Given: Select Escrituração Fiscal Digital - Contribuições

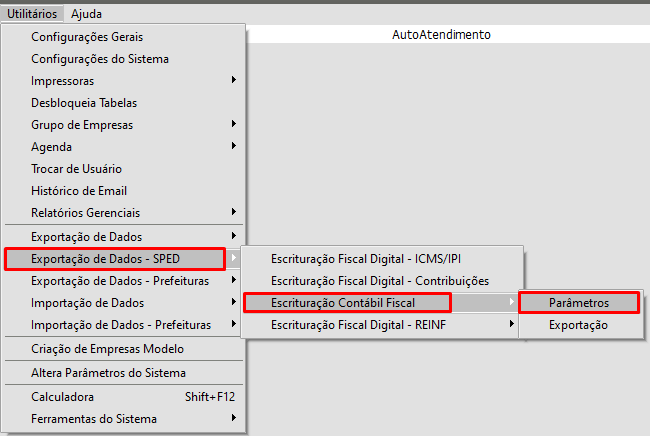Looking at the screenshot, I should pyautogui.click(x=381, y=281).
